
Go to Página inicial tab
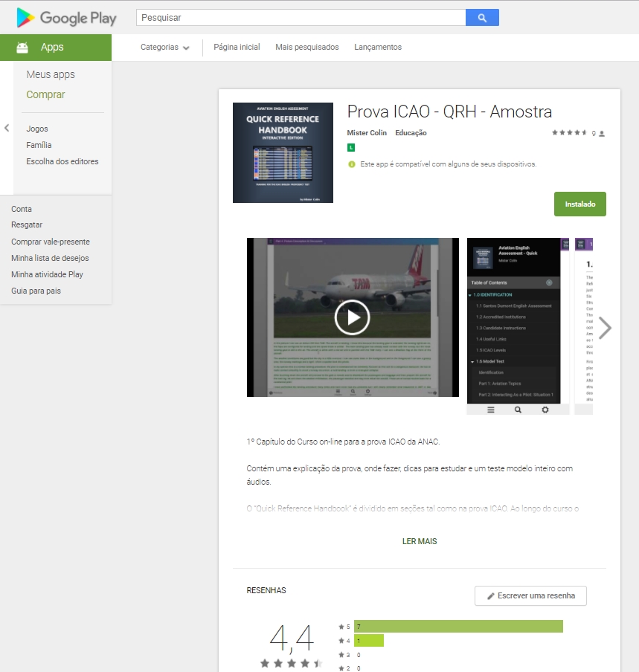pyautogui.click(x=237, y=47)
